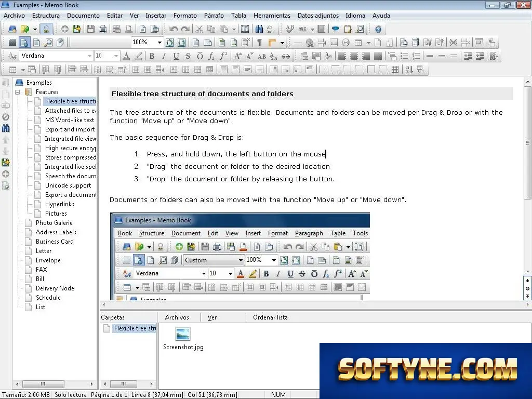Open the 100% zoom dropdown
532x399 pixels.
pos(147,42)
